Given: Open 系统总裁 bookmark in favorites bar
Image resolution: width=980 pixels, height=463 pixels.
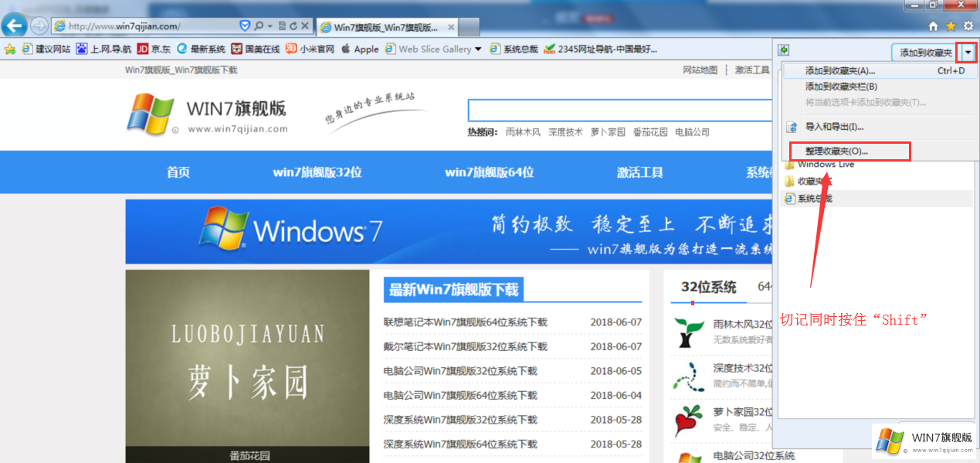Looking at the screenshot, I should [x=514, y=49].
